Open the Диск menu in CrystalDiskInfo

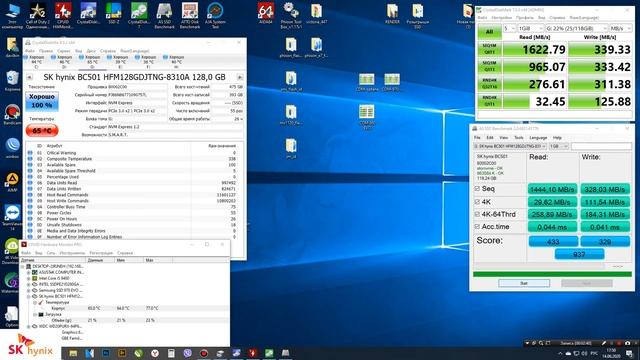tap(91, 51)
